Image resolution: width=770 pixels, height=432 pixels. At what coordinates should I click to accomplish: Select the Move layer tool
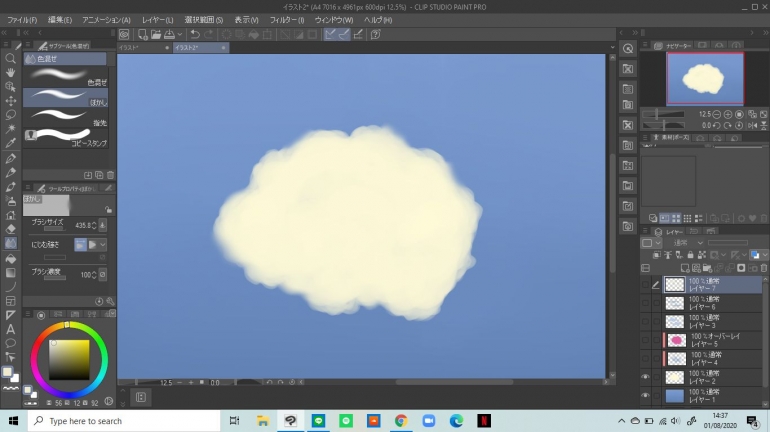pos(10,101)
